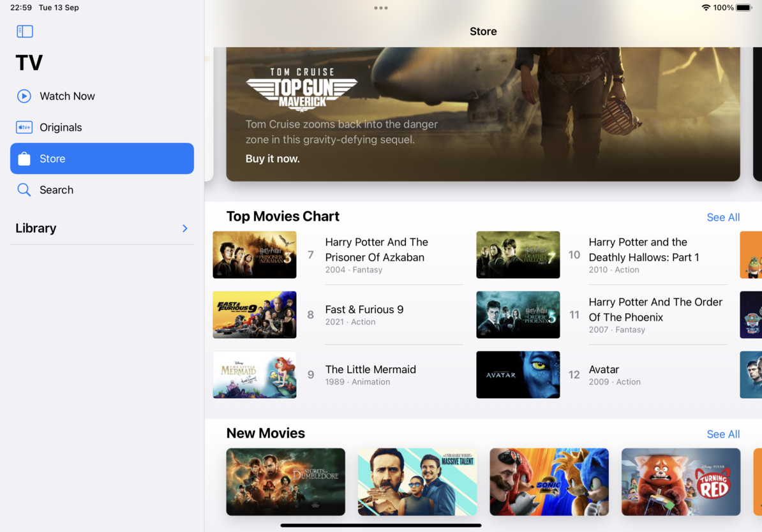
Task: Tap the Top Gun description text
Action: [x=341, y=131]
